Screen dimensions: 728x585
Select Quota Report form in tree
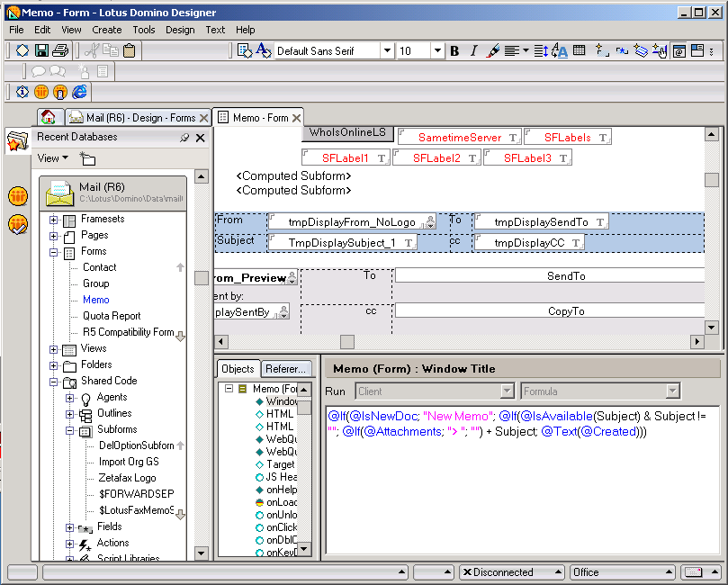click(x=112, y=316)
